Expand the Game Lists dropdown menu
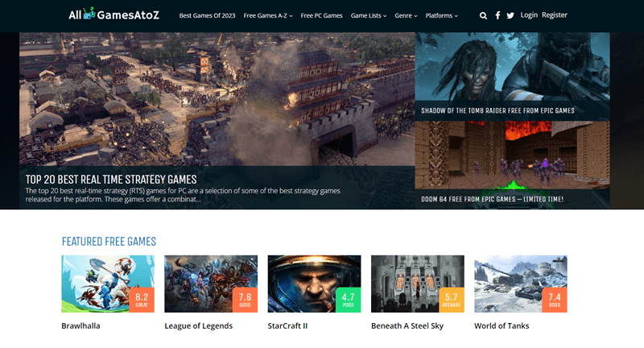Viewport: 644px width, 348px height. coord(369,15)
